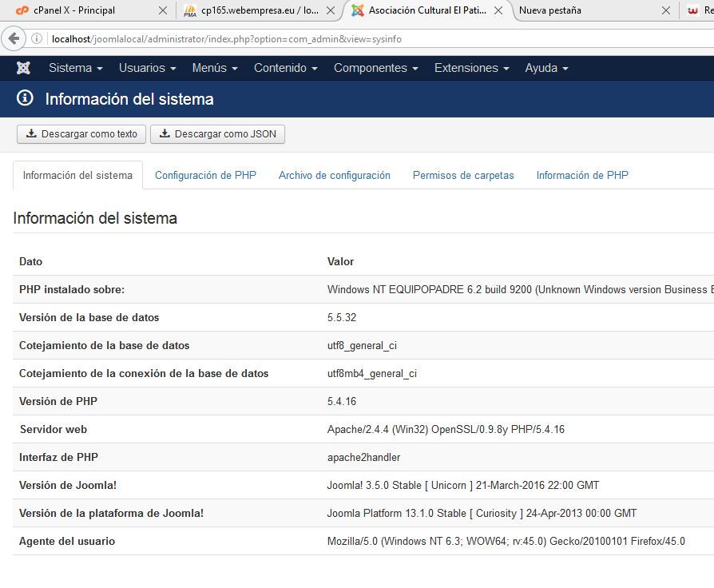Click the site information icon in address bar

coord(37,38)
